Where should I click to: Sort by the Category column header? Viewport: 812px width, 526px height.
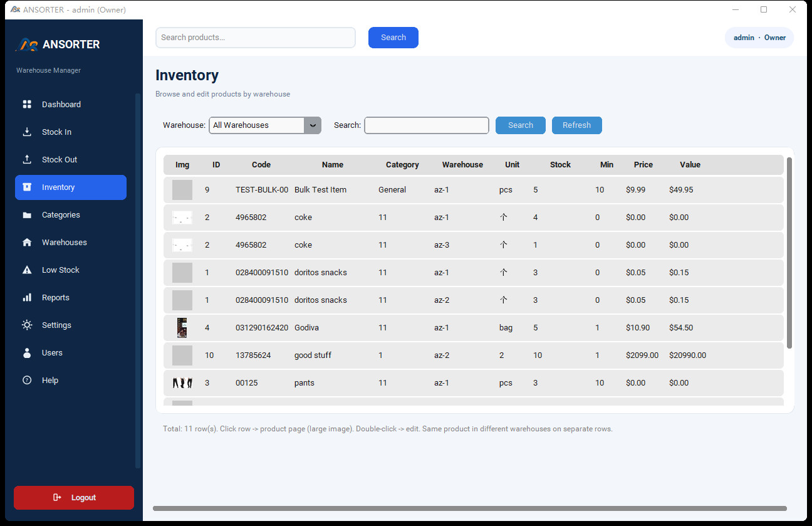tap(402, 164)
